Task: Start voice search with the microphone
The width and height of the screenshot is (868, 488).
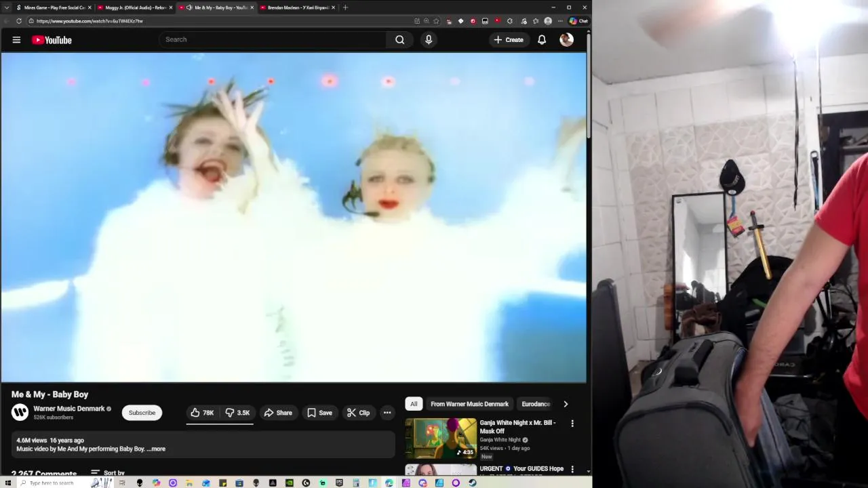Action: coord(428,40)
